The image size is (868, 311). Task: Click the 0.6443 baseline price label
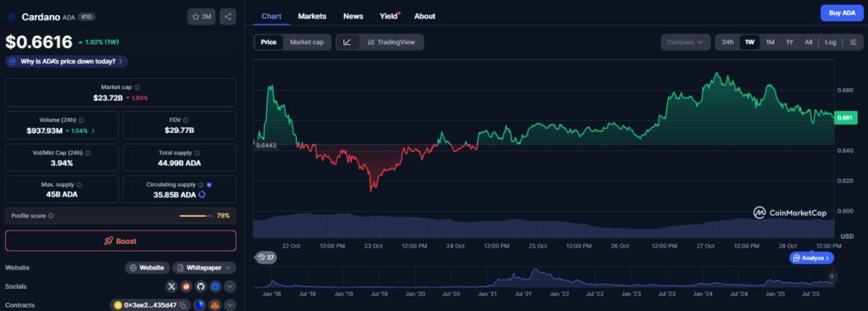coord(266,145)
